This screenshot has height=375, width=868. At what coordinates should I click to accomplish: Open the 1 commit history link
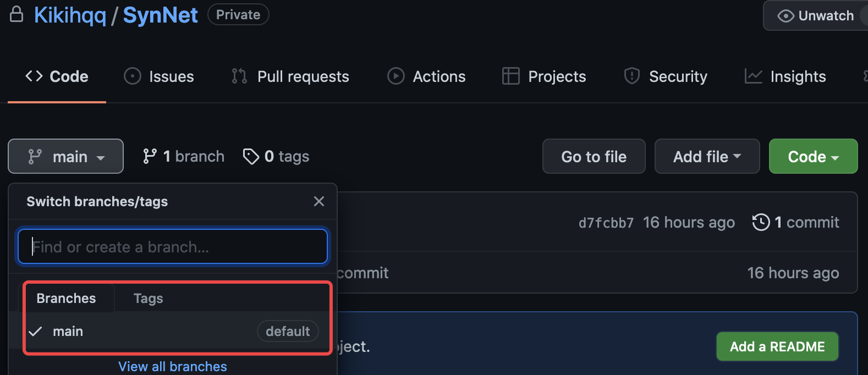(x=796, y=222)
